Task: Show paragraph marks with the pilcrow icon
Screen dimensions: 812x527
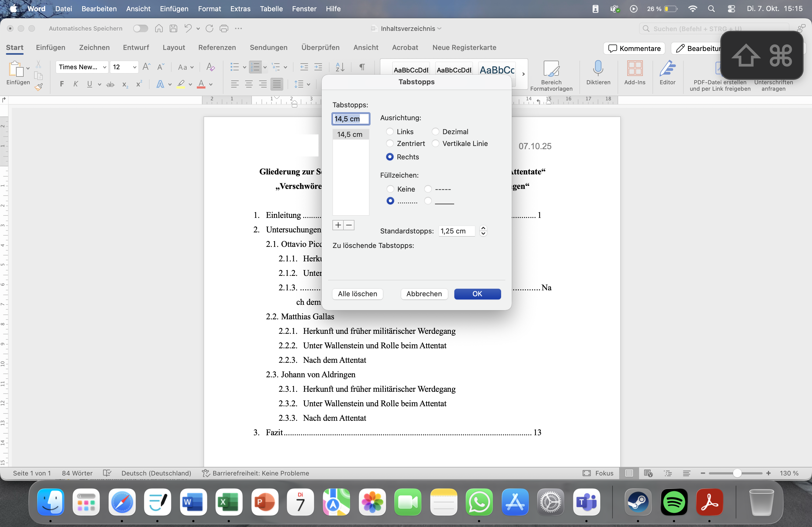Action: (x=362, y=67)
